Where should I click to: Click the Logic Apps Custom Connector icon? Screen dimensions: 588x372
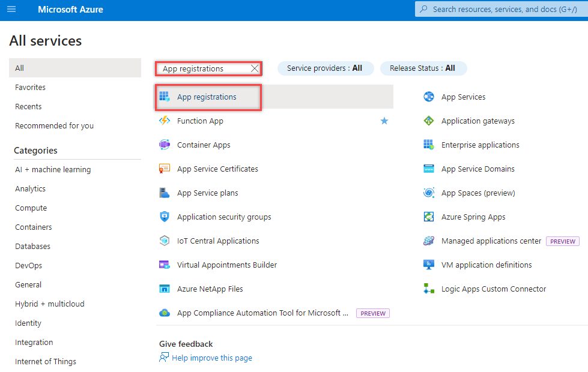[x=429, y=289]
